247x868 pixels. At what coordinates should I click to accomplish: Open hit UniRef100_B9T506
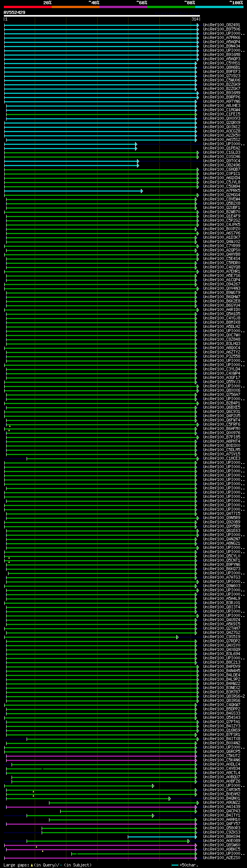(222, 29)
